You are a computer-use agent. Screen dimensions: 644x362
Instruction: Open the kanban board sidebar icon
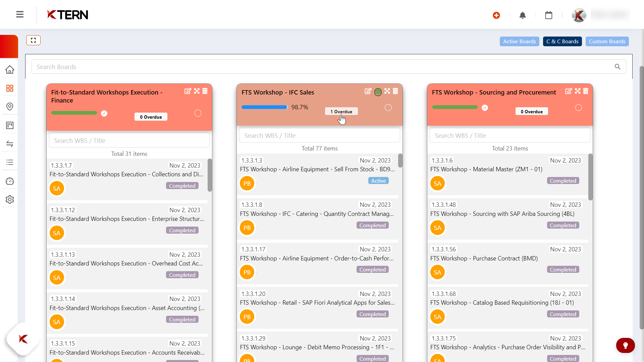click(10, 125)
